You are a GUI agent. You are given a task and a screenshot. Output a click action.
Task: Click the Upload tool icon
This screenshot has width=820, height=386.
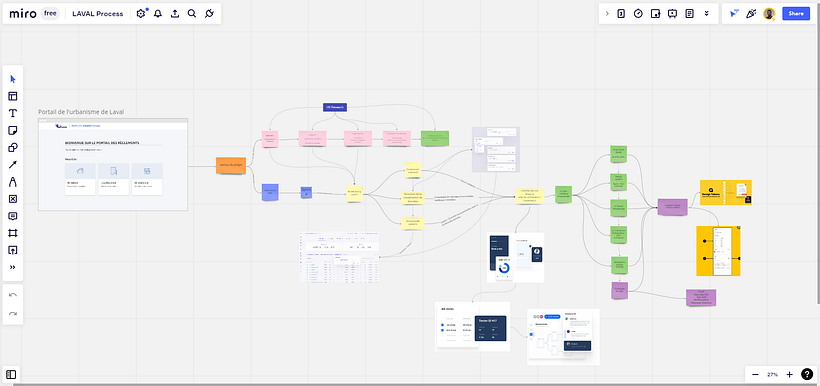pyautogui.click(x=13, y=250)
